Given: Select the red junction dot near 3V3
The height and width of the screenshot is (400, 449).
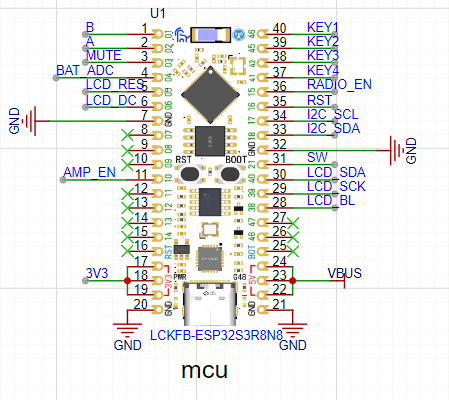Looking at the screenshot, I should 127,281.
